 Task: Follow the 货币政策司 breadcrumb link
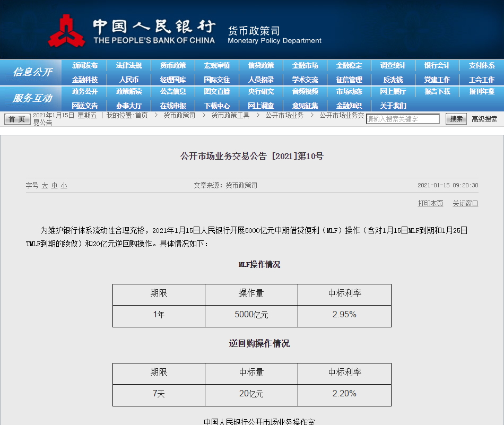coord(179,116)
